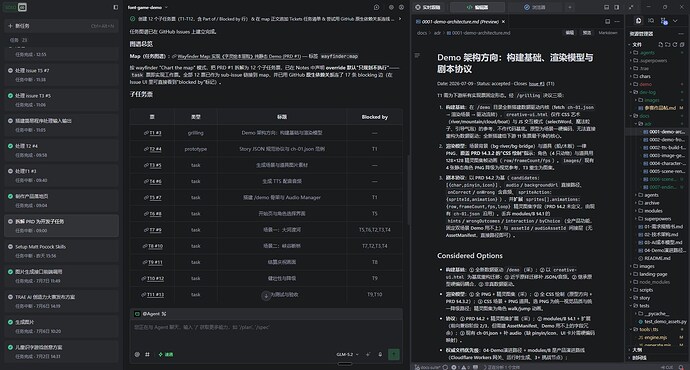This screenshot has height=370, width=690.
Task: Open README.md in explorer
Action: 657,258
